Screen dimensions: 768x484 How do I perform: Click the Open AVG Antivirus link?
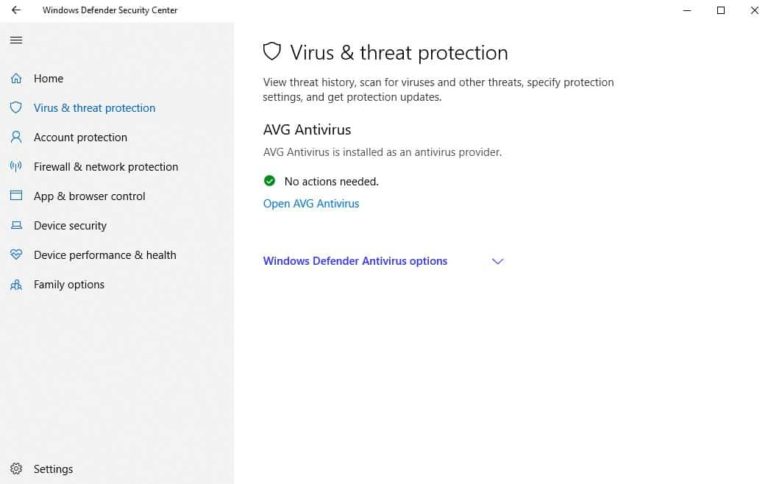pyautogui.click(x=311, y=204)
